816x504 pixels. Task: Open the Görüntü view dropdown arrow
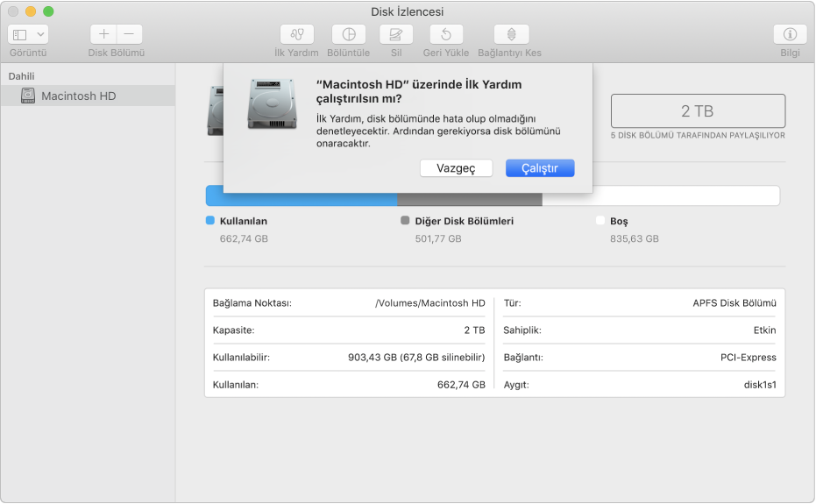(x=40, y=35)
